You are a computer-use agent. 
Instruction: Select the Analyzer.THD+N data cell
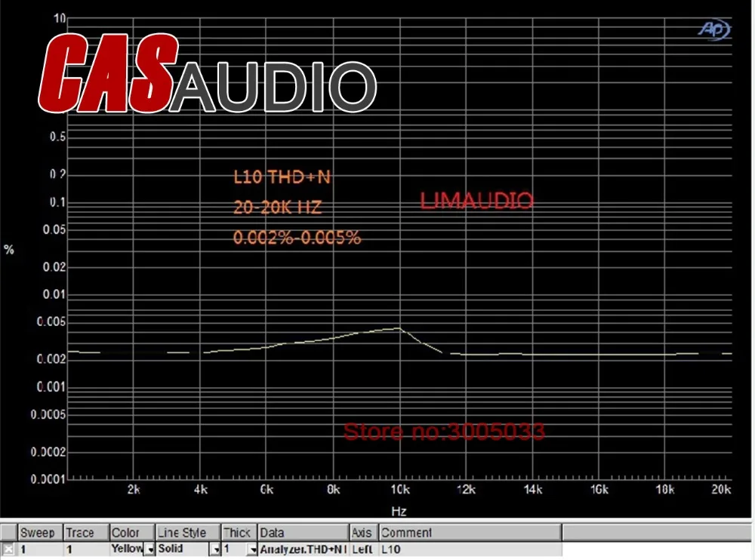point(304,549)
